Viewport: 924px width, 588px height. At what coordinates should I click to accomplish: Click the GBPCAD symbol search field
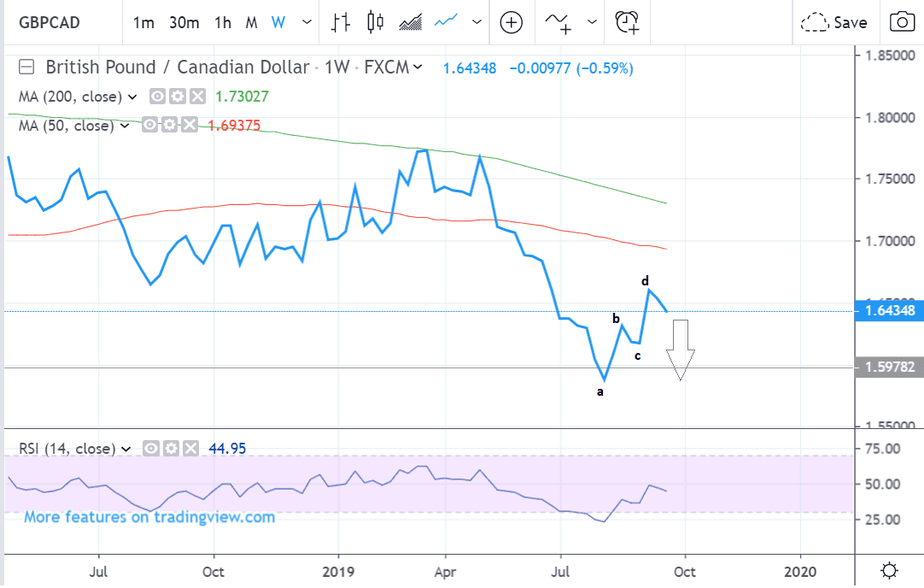pos(50,22)
